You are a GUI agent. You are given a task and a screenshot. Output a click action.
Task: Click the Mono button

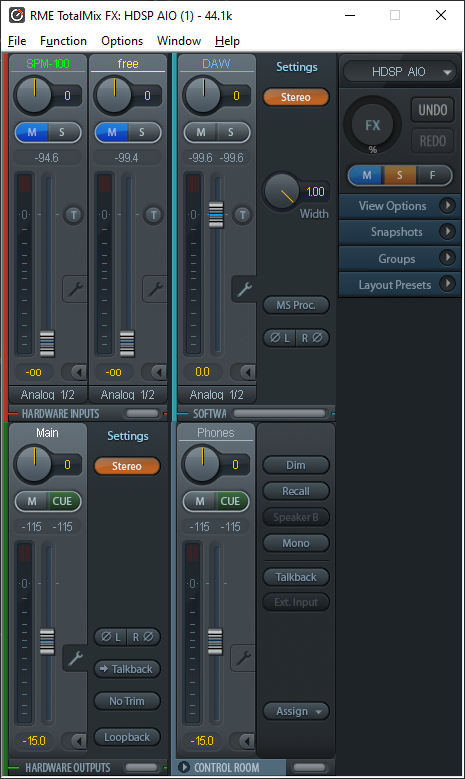296,543
